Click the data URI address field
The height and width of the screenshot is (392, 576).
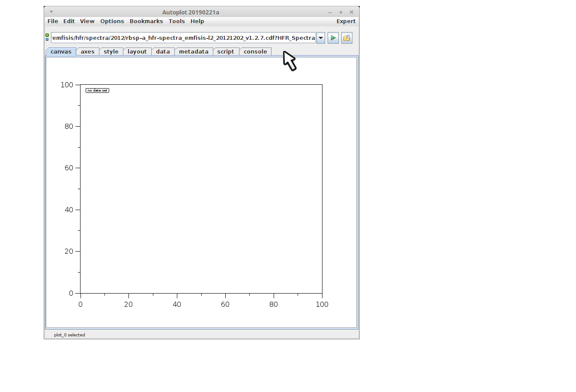pyautogui.click(x=183, y=38)
